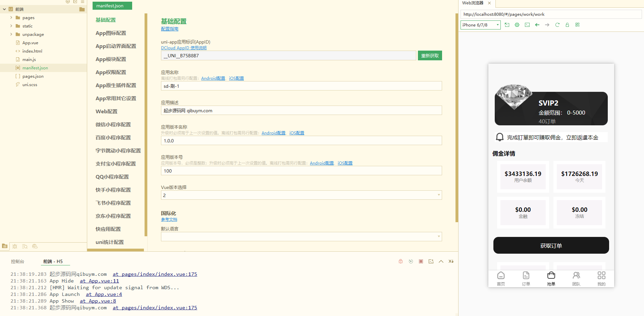Collapse the 前端 project root
The width and height of the screenshot is (644, 316).
tap(4, 9)
